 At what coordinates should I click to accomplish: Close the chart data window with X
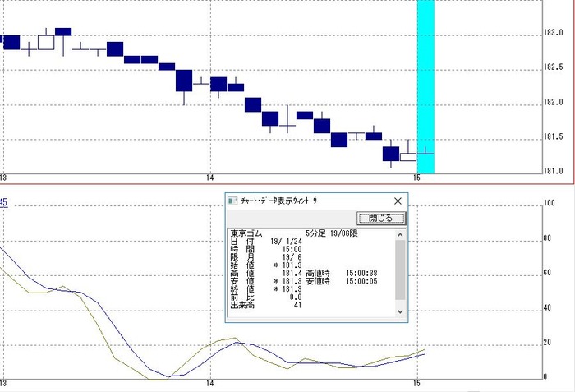(398, 201)
